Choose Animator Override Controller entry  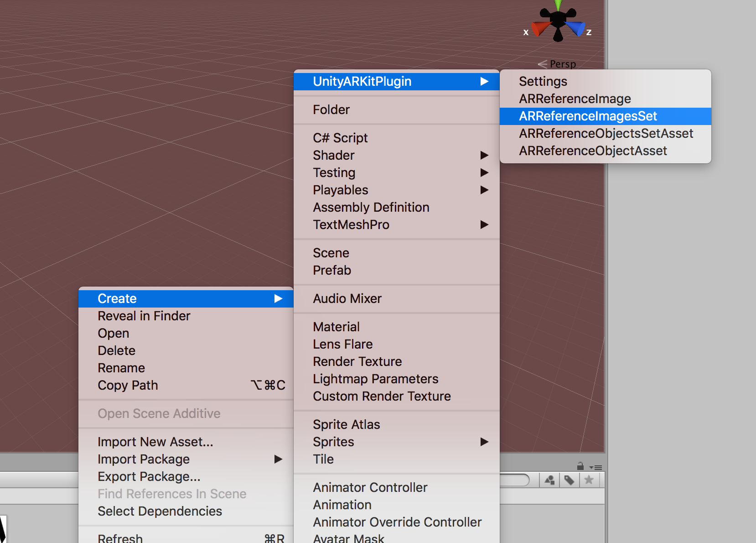(397, 522)
